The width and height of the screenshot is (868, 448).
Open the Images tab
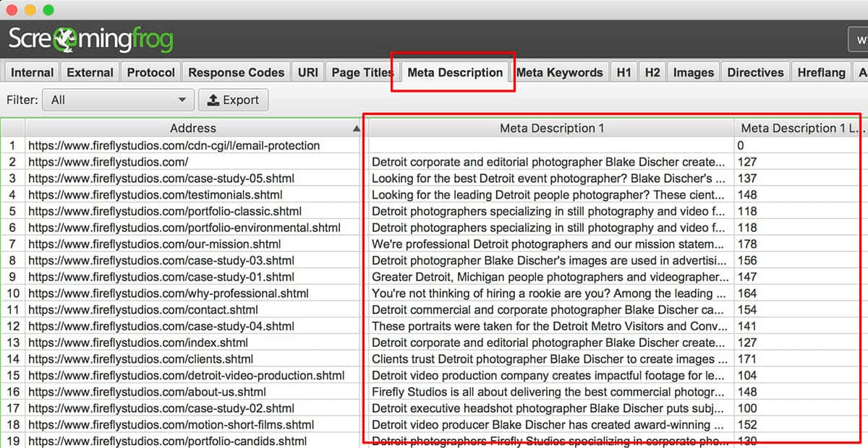[693, 72]
